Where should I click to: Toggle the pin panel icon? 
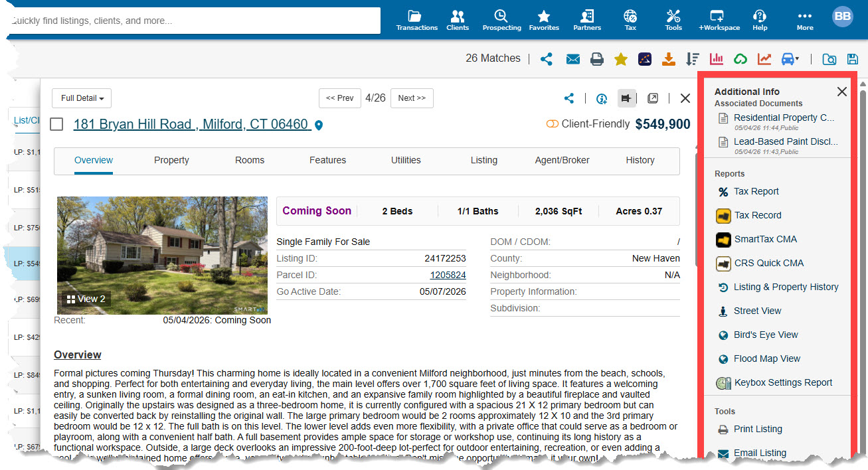[626, 98]
